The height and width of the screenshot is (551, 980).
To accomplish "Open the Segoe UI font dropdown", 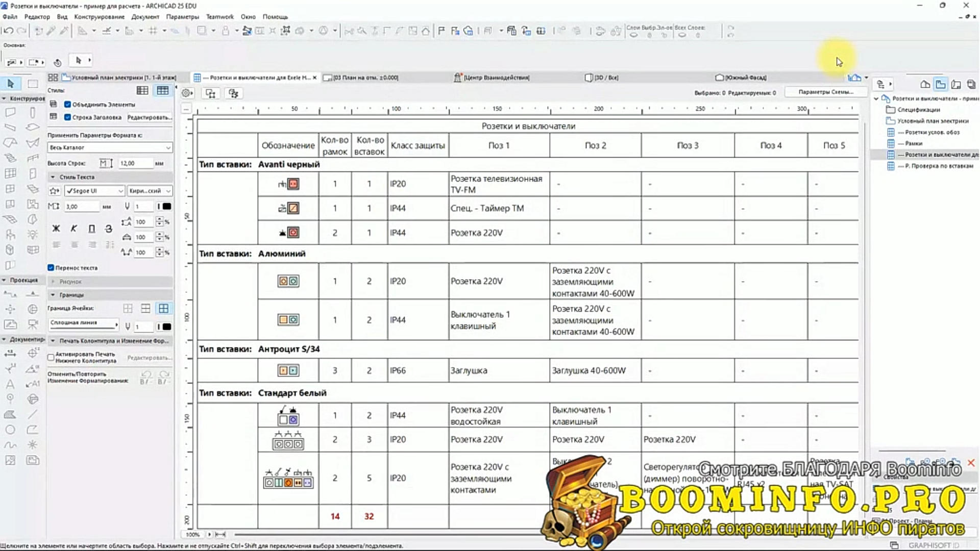I will 94,191.
